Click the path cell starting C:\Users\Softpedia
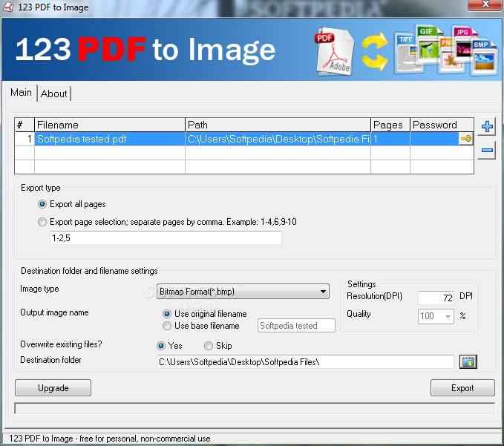 tap(278, 139)
